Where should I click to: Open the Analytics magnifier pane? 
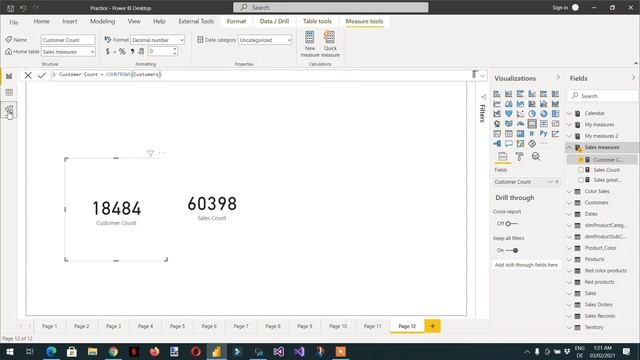point(536,156)
